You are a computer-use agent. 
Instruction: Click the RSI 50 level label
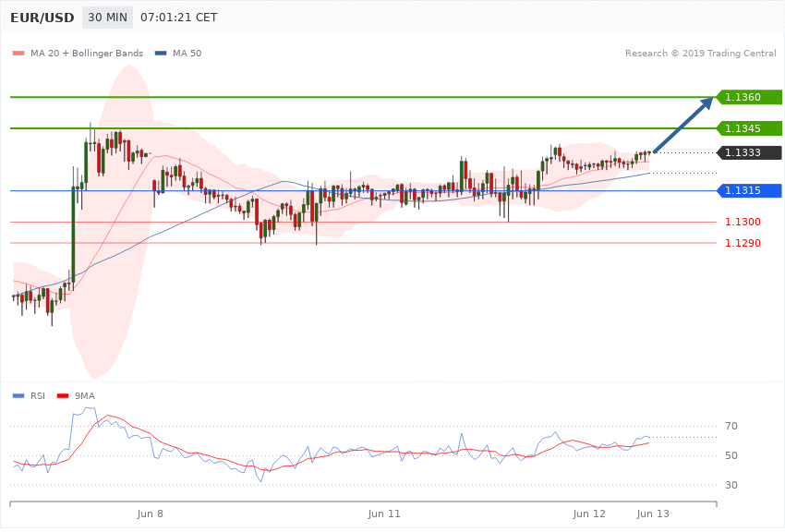(x=731, y=455)
